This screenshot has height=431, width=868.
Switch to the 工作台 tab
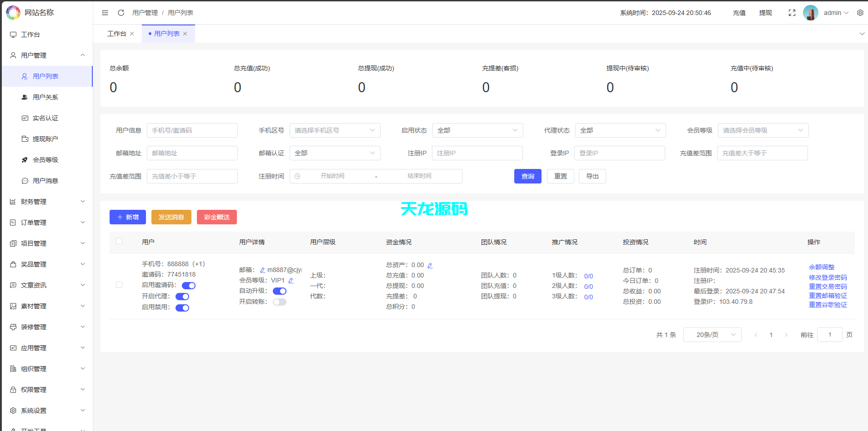click(117, 33)
